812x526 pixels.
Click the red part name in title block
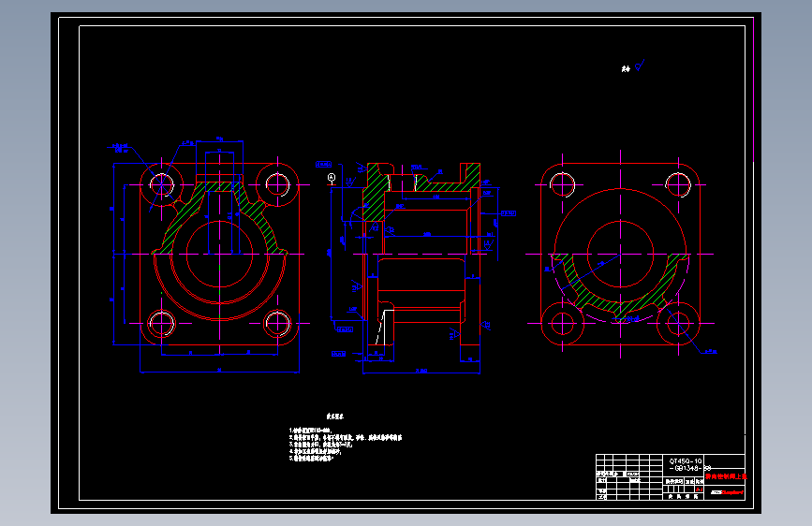(x=726, y=476)
